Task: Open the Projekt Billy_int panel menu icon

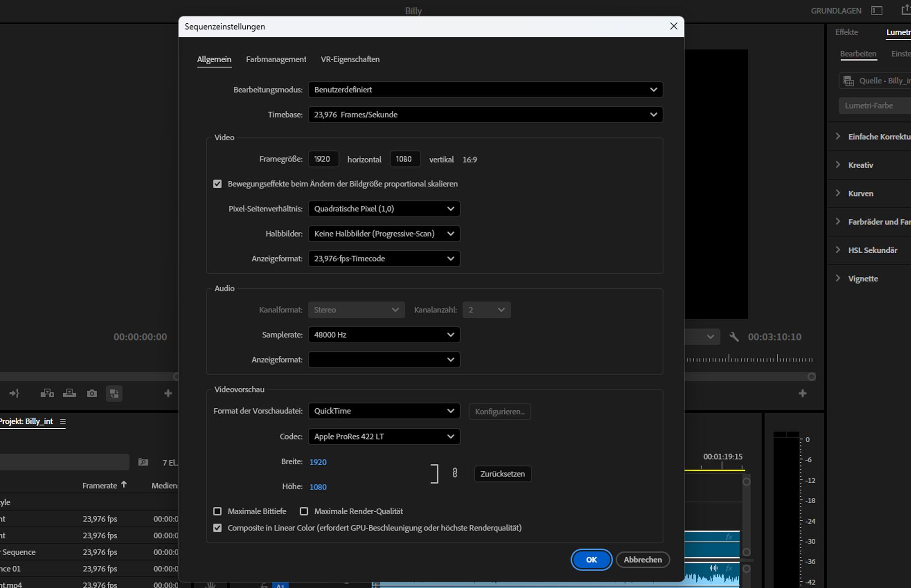Action: (x=62, y=421)
